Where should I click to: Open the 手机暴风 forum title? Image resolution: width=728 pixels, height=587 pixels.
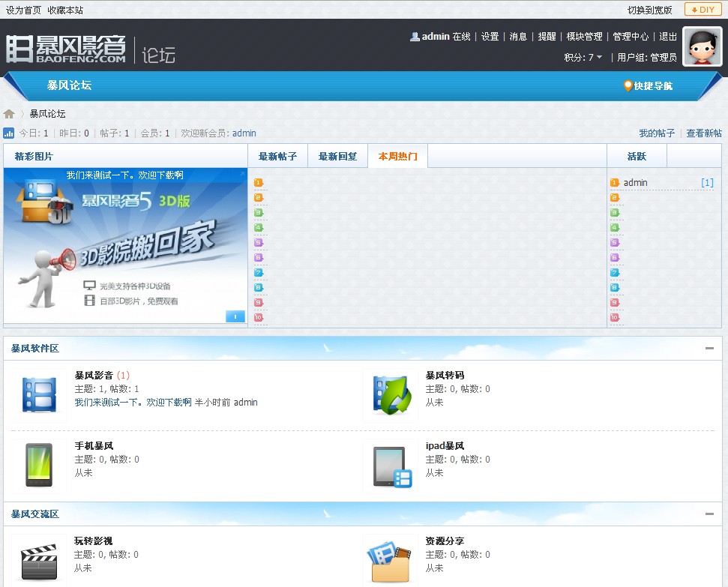click(94, 446)
